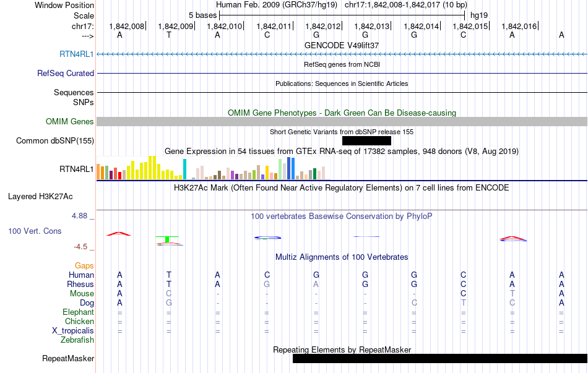
Task: Click the OMIM Gene Phenotypes title
Action: tap(342, 113)
